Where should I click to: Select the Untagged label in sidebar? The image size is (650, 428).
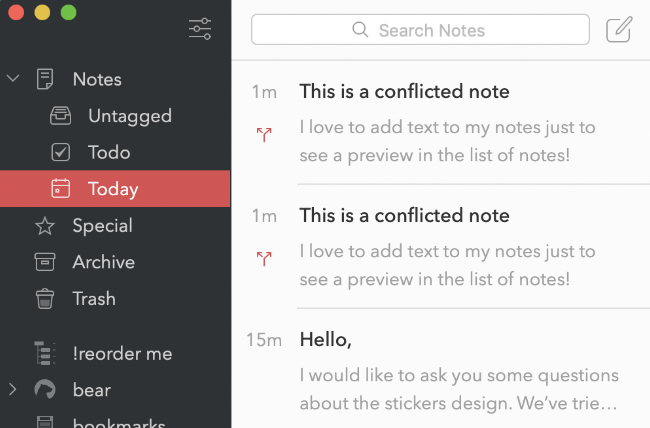click(130, 116)
